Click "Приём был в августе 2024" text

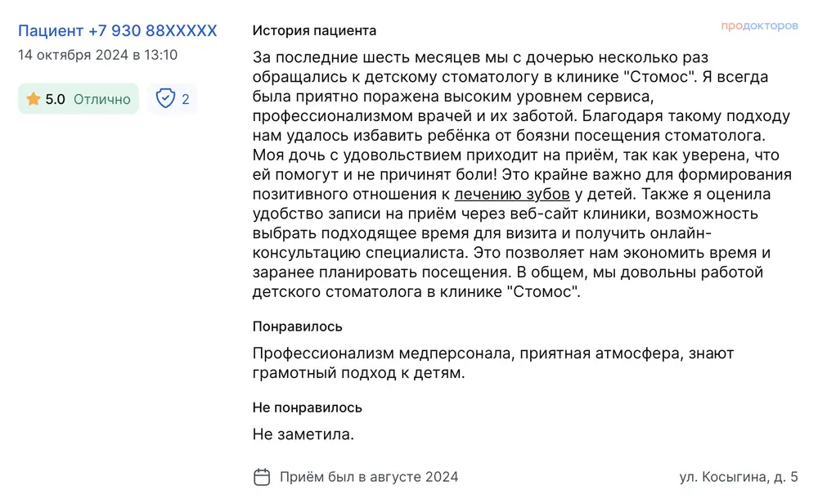pyautogui.click(x=369, y=477)
